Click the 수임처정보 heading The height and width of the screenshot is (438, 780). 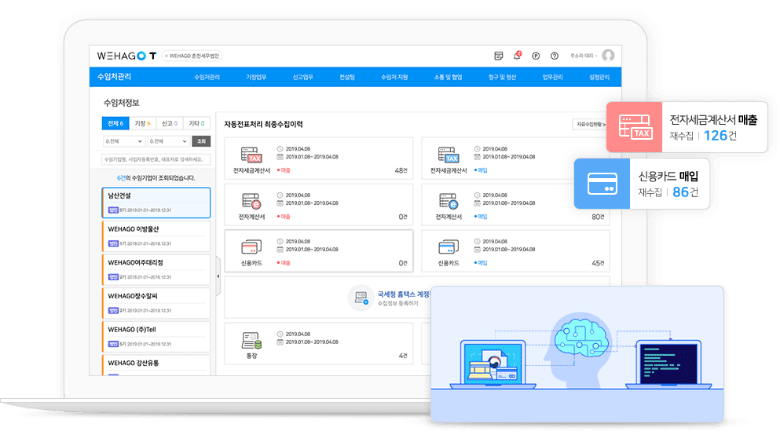click(121, 103)
